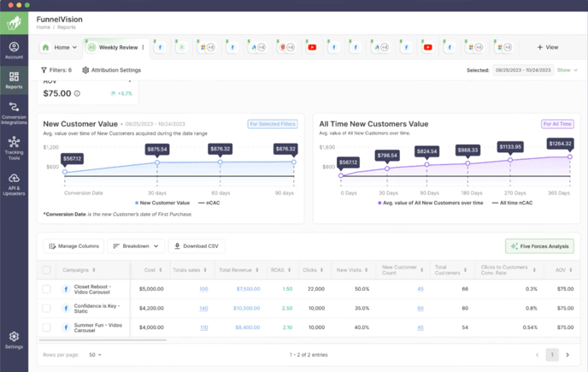Click the AOV info icon
Image resolution: width=588 pixels, height=372 pixels.
[77, 94]
